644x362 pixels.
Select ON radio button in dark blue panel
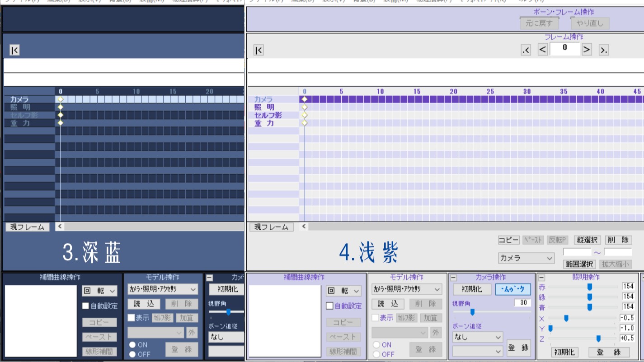(x=133, y=344)
